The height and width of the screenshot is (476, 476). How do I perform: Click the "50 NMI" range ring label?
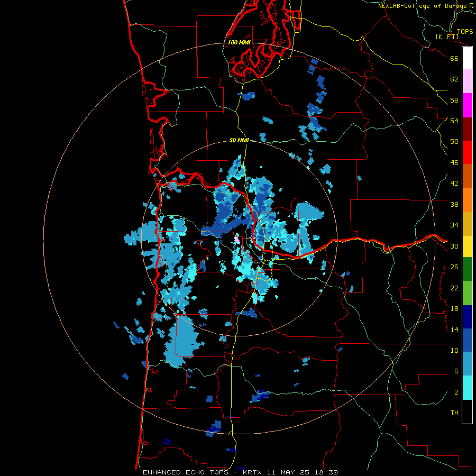(239, 140)
